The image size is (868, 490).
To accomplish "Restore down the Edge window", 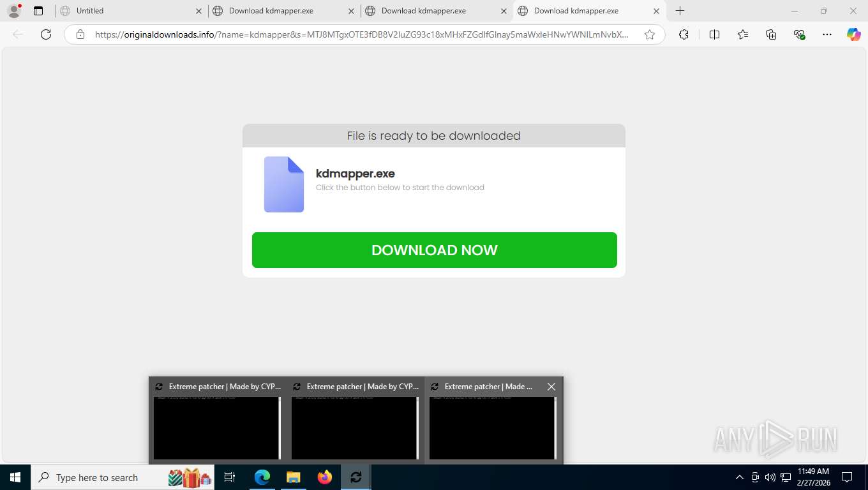I will tap(824, 11).
